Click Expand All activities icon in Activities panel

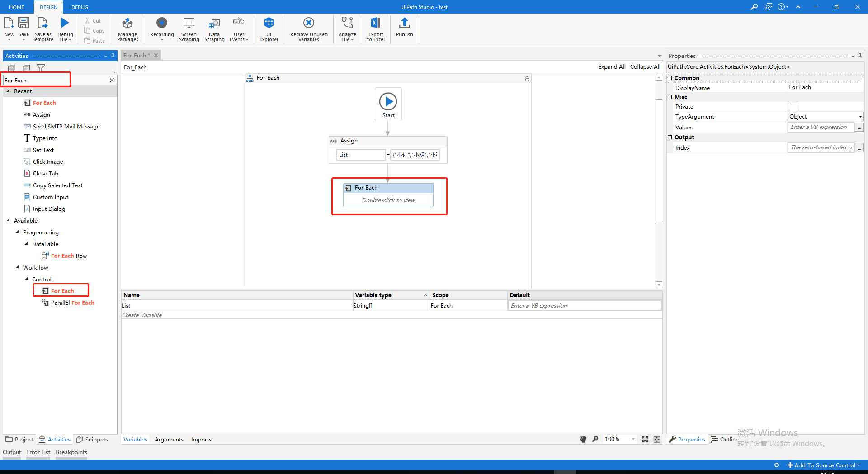[12, 68]
